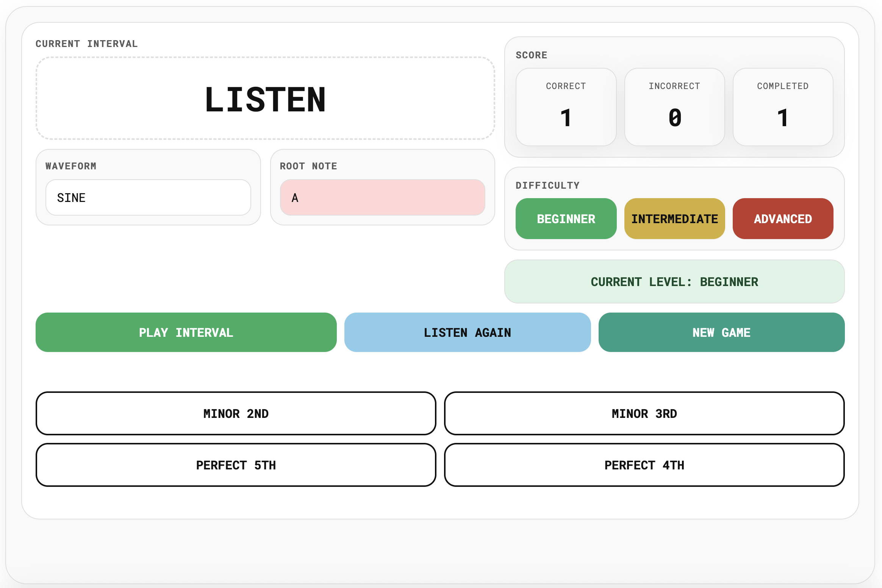This screenshot has width=882, height=588.
Task: Click the LISTEN interval display box
Action: pyautogui.click(x=265, y=99)
